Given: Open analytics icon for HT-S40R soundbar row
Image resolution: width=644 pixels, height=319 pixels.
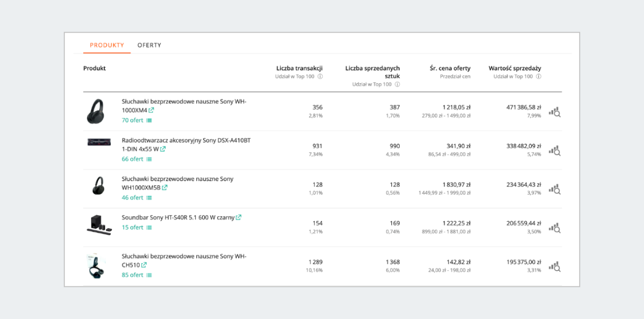Looking at the screenshot, I should coord(554,228).
